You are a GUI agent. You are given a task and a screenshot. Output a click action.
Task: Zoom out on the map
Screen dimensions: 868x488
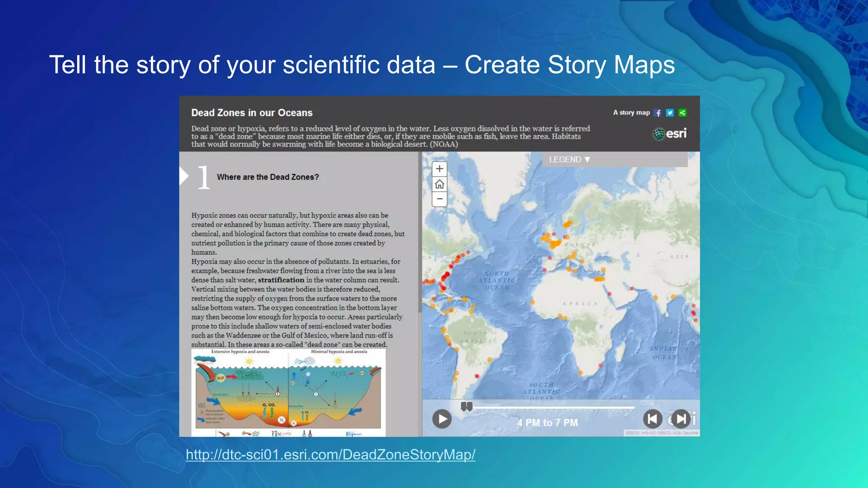point(440,199)
